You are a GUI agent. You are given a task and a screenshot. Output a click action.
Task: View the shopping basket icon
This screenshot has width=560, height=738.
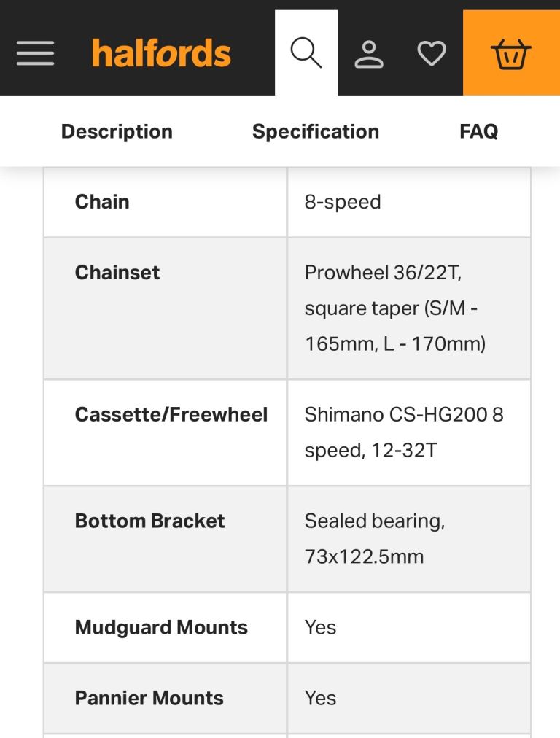click(511, 53)
